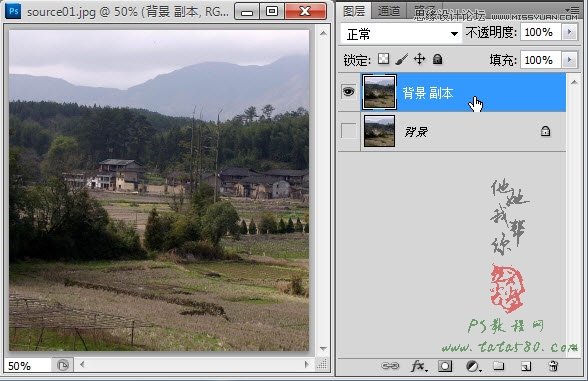This screenshot has width=588, height=381.
Task: Click the Photoshop Ps logo icon
Action: click(x=14, y=11)
